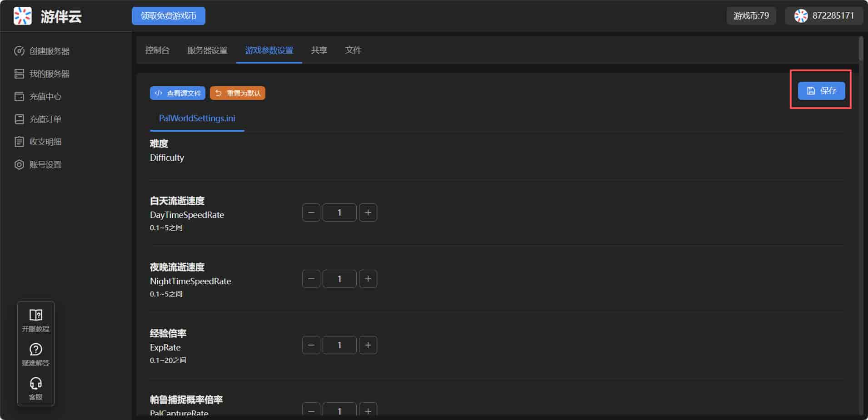The width and height of the screenshot is (868, 420).
Task: Open the 开服教程 guide icon
Action: pos(35,320)
